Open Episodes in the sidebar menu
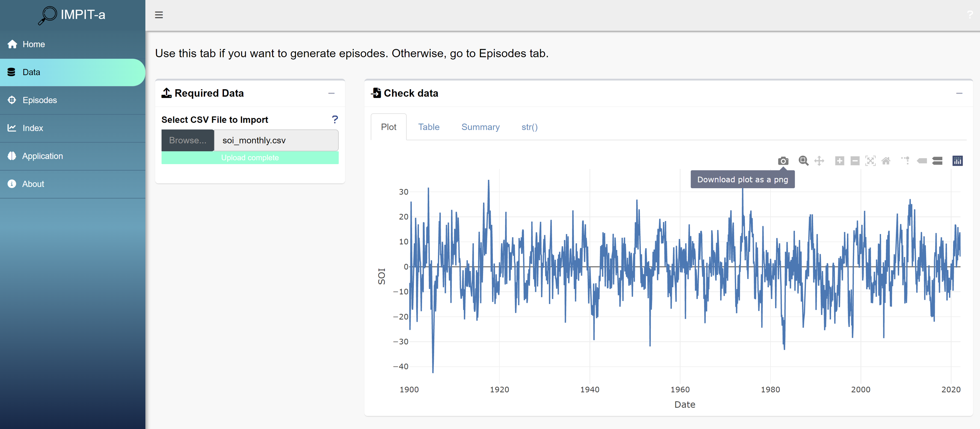Screen dimensions: 980x429 (x=39, y=100)
